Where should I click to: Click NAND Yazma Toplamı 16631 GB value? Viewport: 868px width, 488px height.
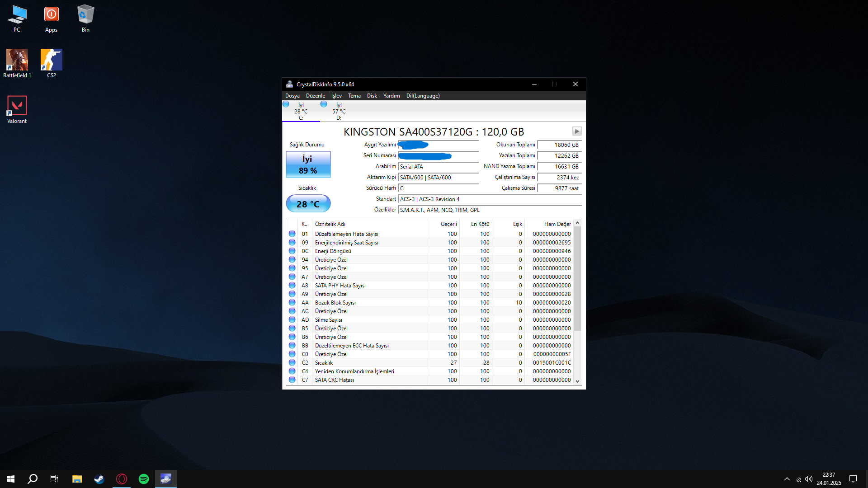tap(559, 167)
